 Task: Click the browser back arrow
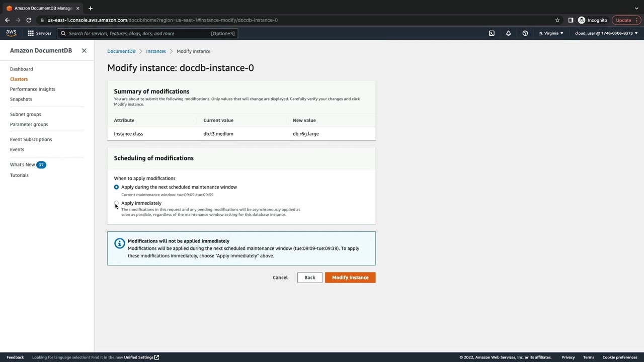pos(7,20)
